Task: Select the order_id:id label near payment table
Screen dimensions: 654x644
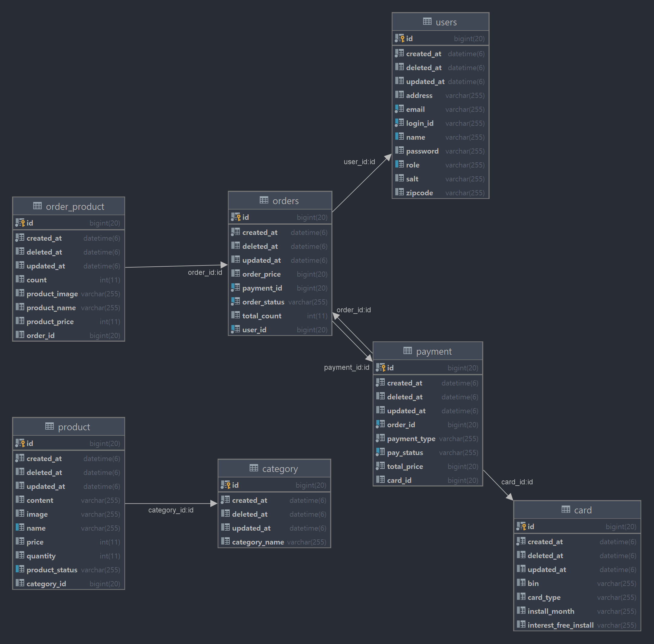Action: coord(354,310)
